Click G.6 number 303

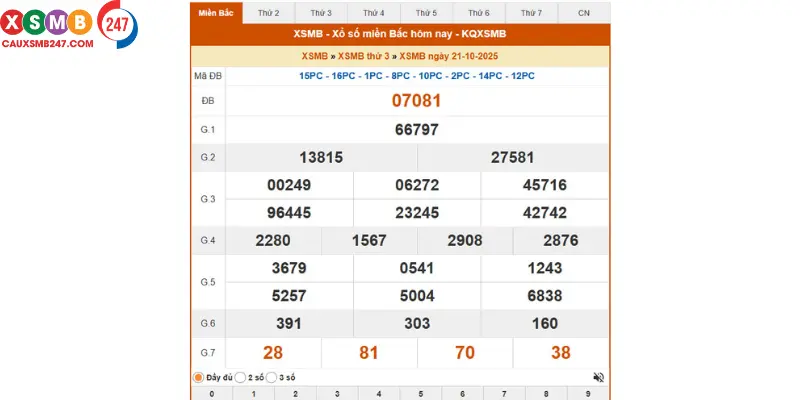click(x=417, y=323)
